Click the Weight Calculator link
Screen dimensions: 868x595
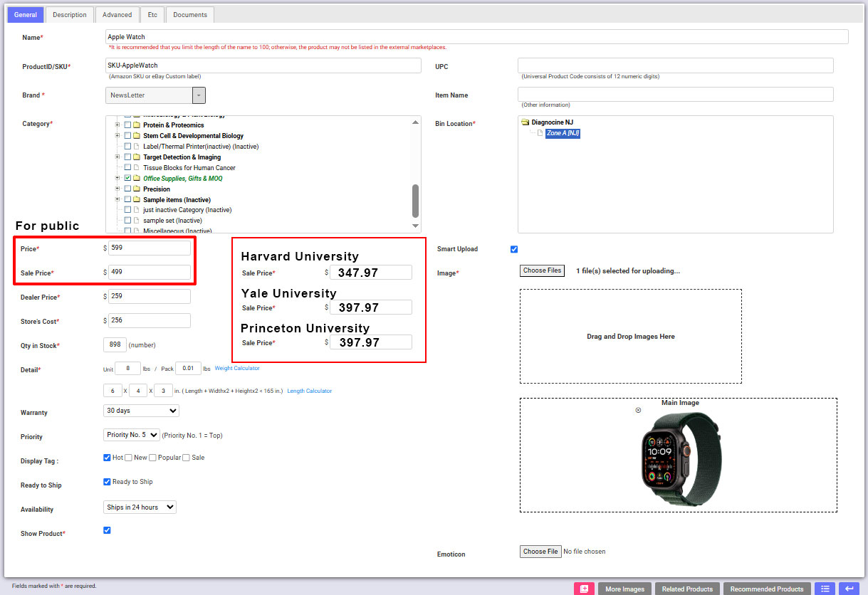[x=237, y=369]
